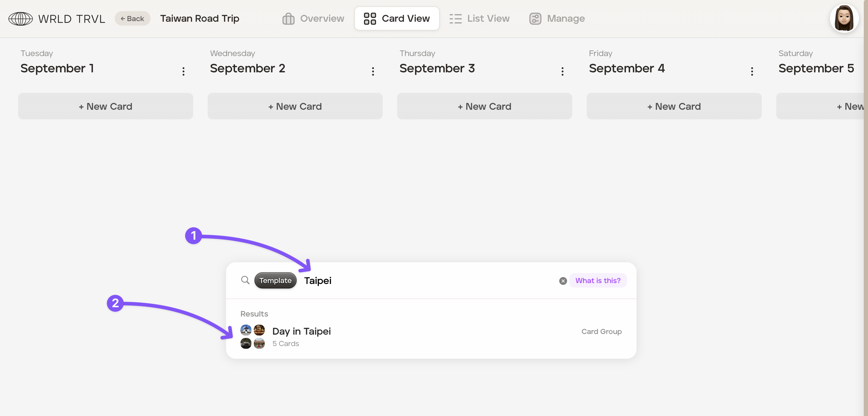Remove the Template filter chip
The width and height of the screenshot is (868, 416).
tap(275, 281)
